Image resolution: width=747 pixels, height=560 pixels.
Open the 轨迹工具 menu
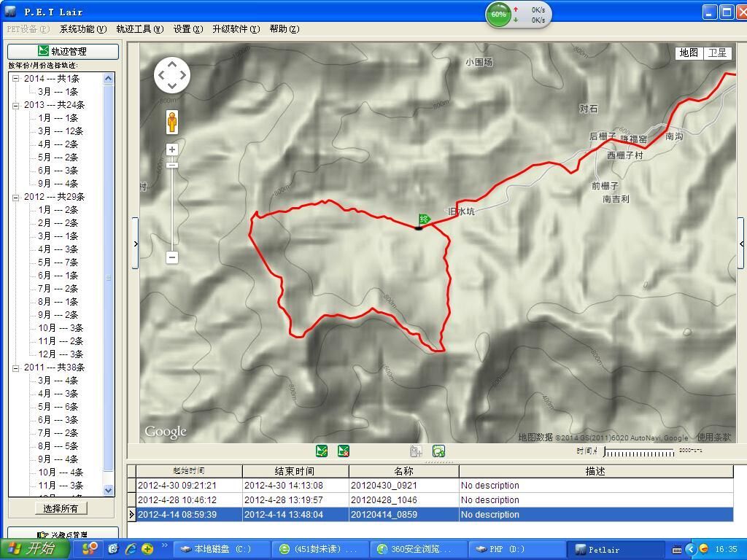pyautogui.click(x=139, y=29)
